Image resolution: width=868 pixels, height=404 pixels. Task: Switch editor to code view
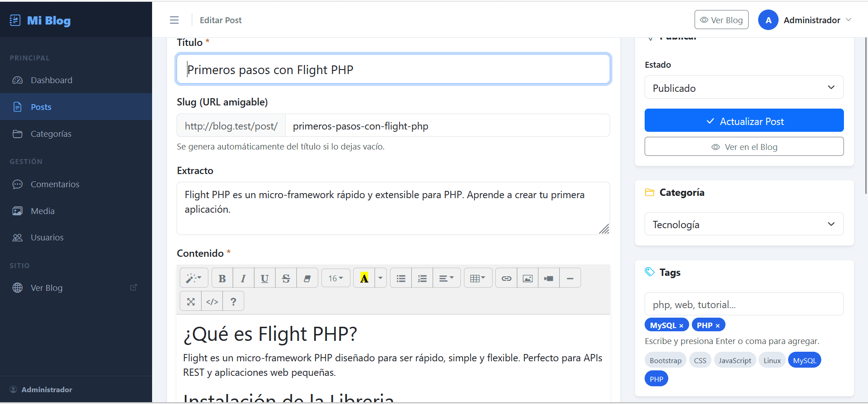(212, 301)
